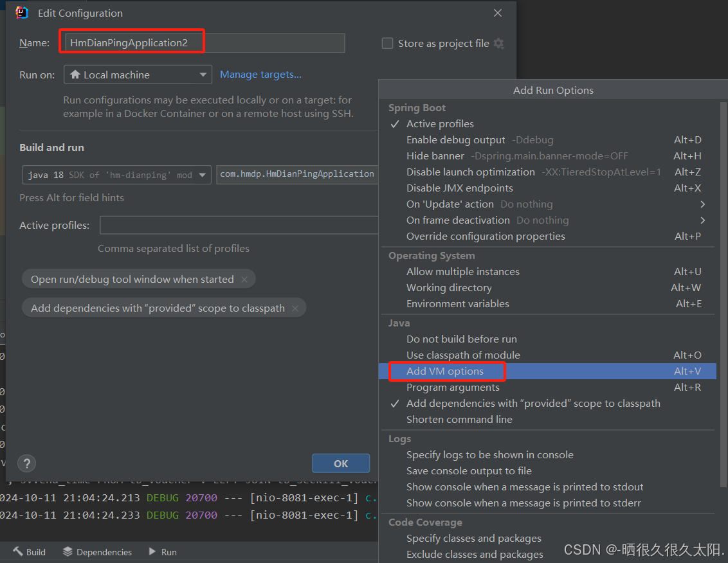Select Environment variables option
Image resolution: width=728 pixels, height=563 pixels.
(x=549, y=303)
